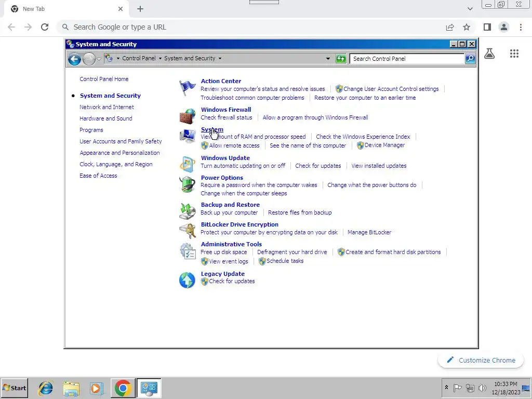Select Programs category
This screenshot has height=399, width=532.
coord(91,130)
